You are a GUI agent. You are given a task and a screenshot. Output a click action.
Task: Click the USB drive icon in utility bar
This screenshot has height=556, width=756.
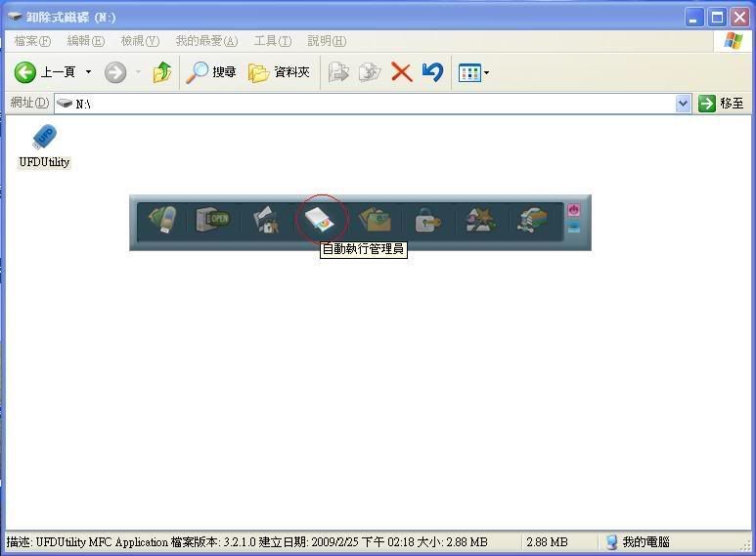point(161,220)
